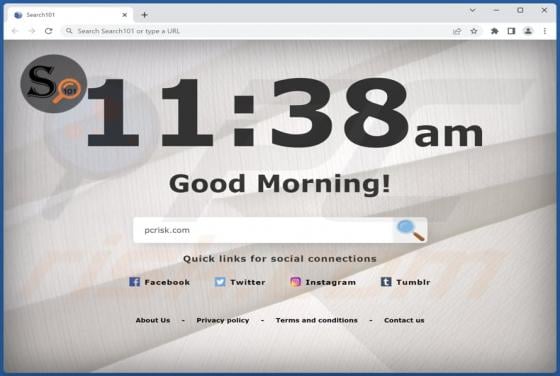Open Chrome three-dot menu
The width and height of the screenshot is (560, 376).
click(x=545, y=31)
